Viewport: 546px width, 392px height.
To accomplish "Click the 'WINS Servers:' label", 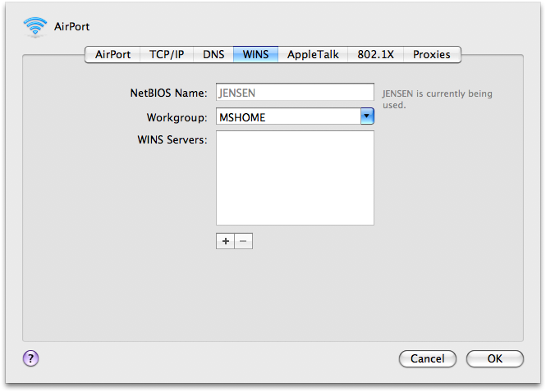I will point(172,139).
